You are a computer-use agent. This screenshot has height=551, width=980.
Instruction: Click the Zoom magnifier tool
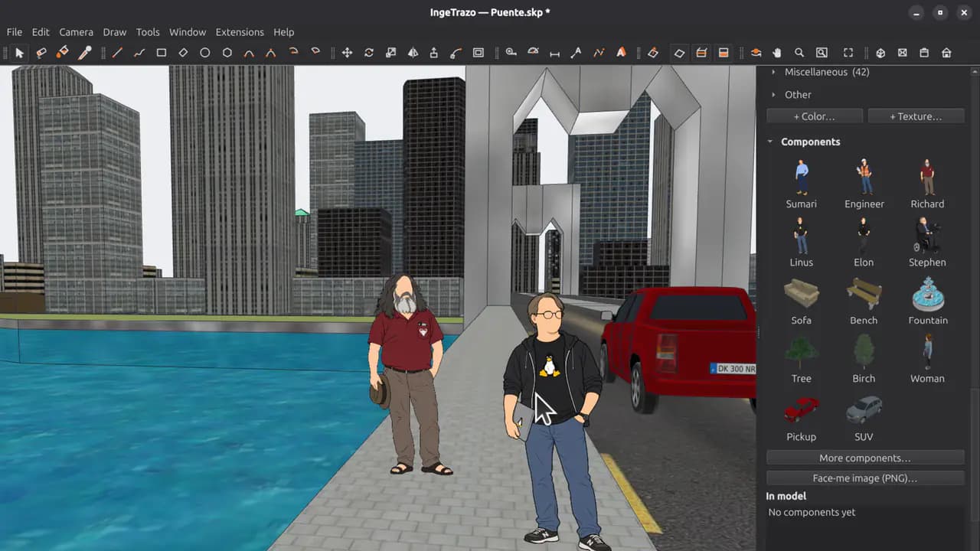[x=799, y=53]
